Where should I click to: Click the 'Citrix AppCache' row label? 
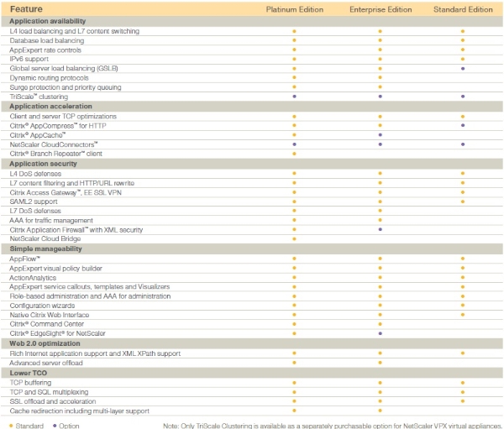point(38,135)
